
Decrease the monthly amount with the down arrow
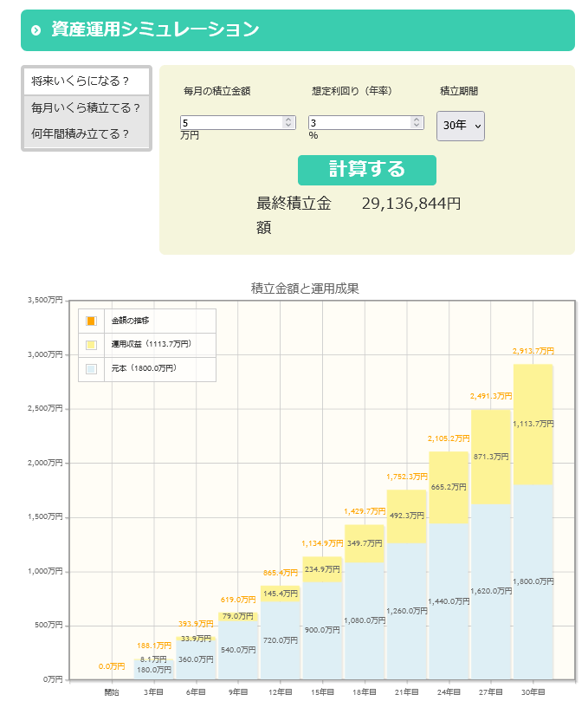(x=289, y=127)
